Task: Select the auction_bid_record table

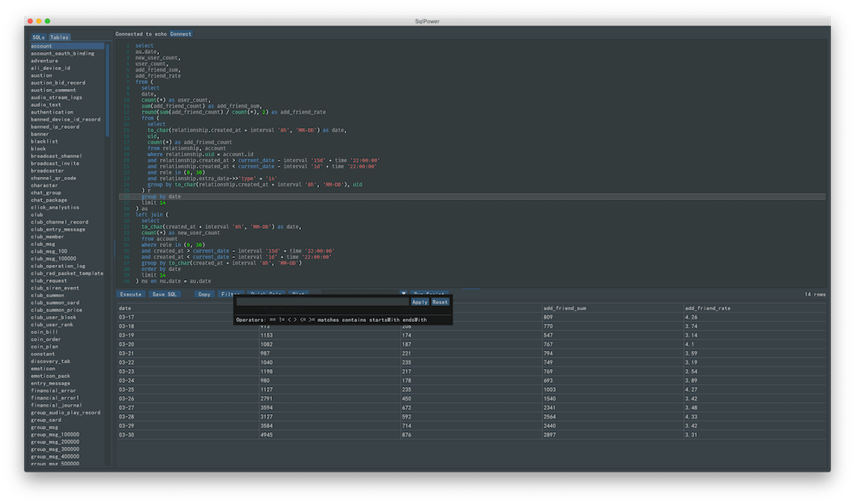Action: [58, 83]
